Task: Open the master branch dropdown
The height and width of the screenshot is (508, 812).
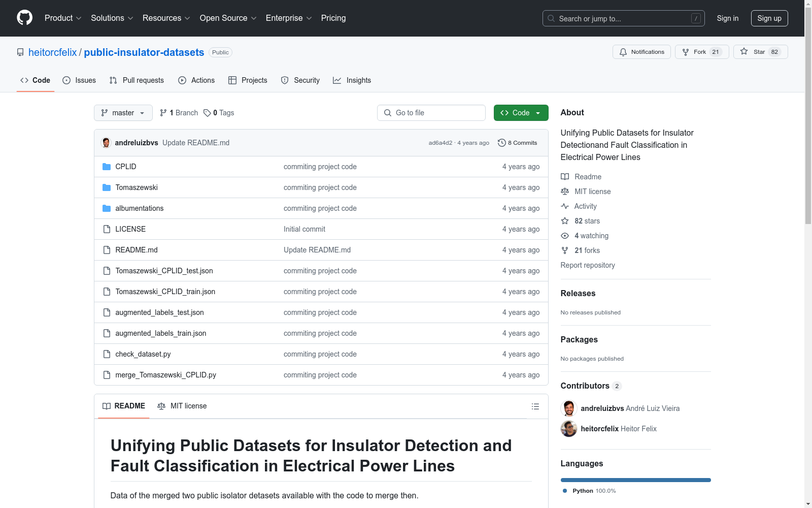Action: tap(123, 113)
